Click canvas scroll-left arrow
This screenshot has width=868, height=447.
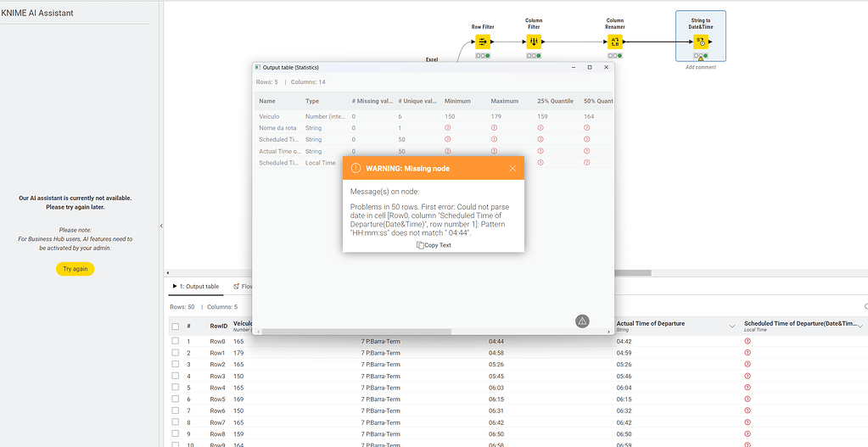coord(168,273)
